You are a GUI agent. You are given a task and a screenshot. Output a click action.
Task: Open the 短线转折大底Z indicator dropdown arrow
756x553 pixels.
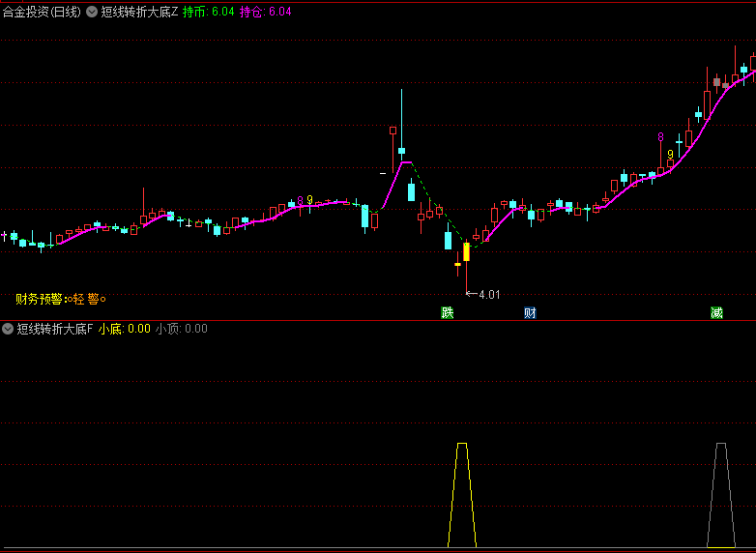click(92, 12)
